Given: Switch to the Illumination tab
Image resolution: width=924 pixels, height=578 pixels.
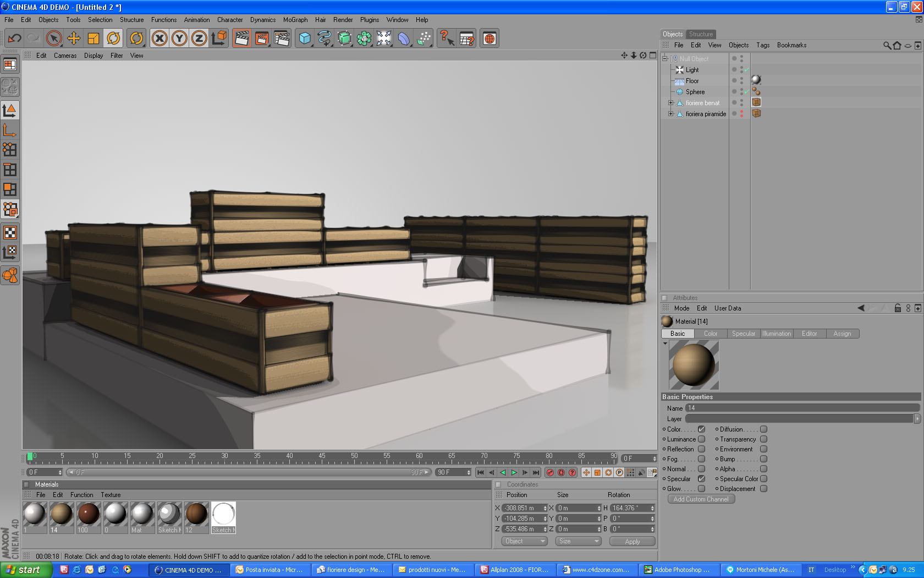Looking at the screenshot, I should (777, 334).
